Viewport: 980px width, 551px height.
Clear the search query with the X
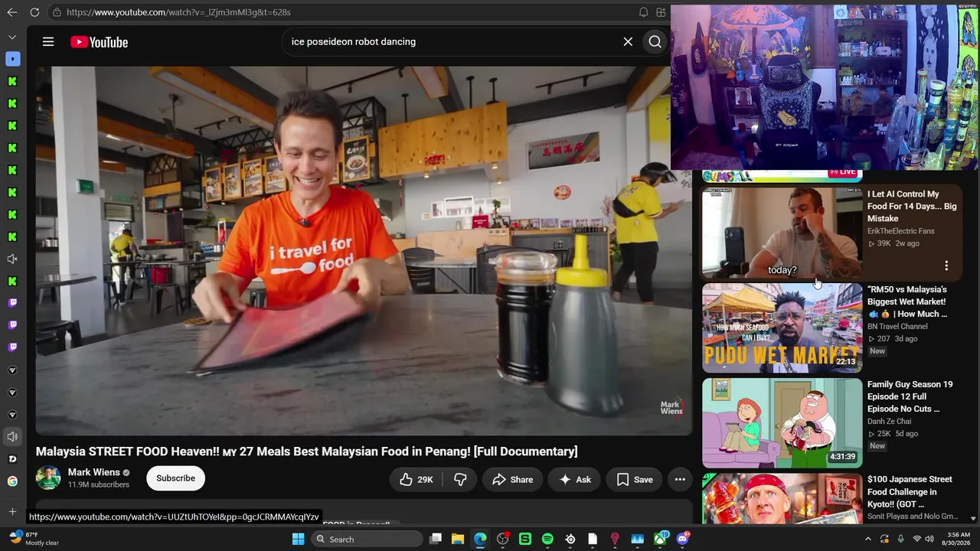coord(628,42)
